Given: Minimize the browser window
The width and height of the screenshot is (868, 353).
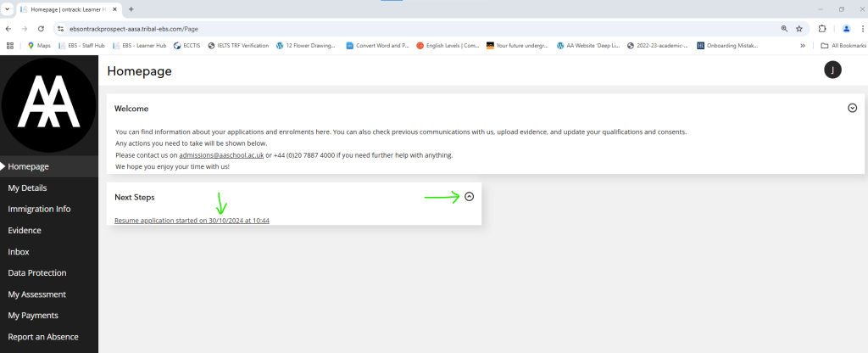Looking at the screenshot, I should [820, 9].
